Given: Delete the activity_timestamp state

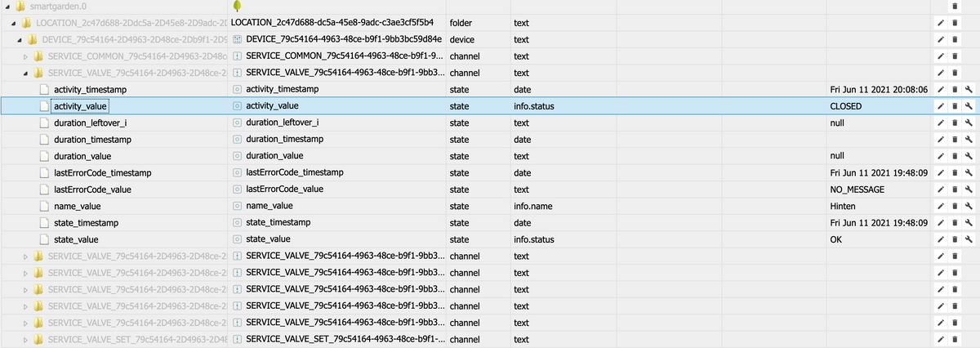Looking at the screenshot, I should pyautogui.click(x=954, y=90).
